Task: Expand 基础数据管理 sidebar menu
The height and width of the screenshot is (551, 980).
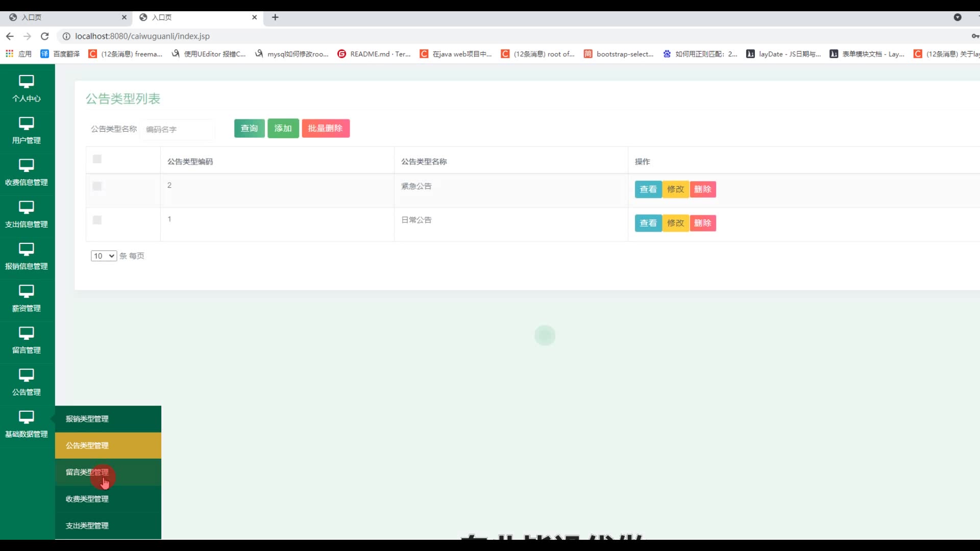Action: tap(26, 424)
